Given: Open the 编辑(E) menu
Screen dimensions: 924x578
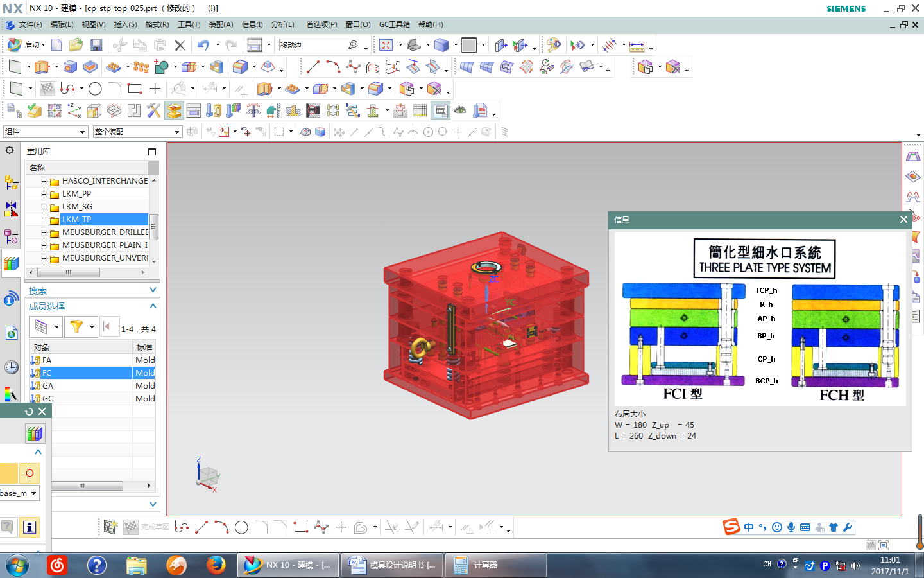Looking at the screenshot, I should pos(62,24).
